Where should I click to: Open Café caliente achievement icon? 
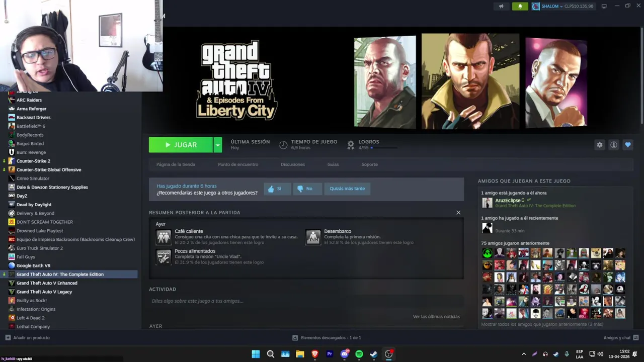[164, 237]
